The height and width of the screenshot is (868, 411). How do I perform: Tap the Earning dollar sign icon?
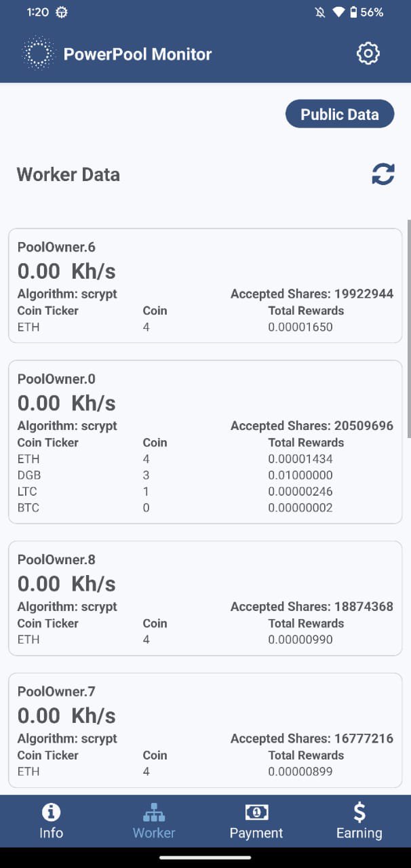(359, 812)
